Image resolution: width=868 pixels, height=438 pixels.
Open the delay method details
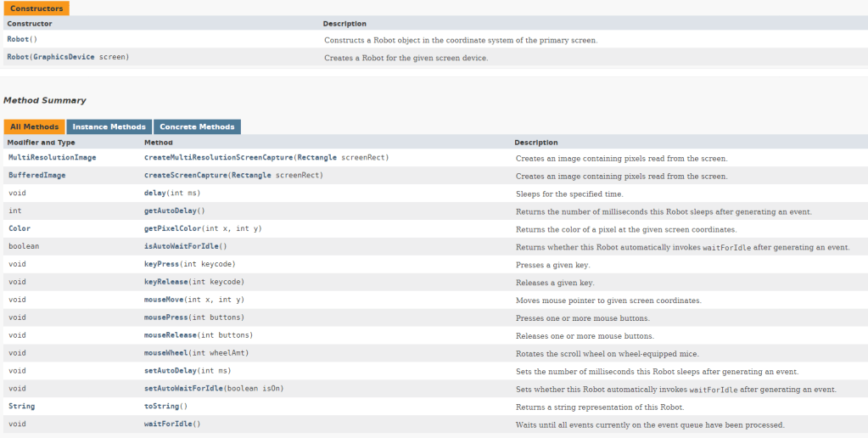coord(154,194)
